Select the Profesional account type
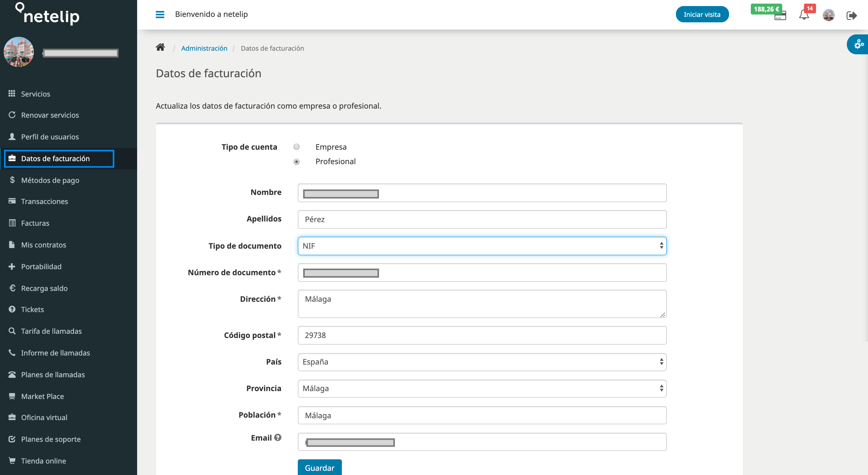Viewport: 868px width, 475px height. pos(297,161)
